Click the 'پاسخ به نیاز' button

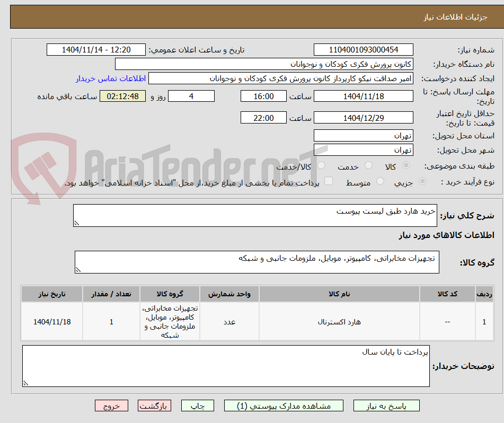(386, 406)
